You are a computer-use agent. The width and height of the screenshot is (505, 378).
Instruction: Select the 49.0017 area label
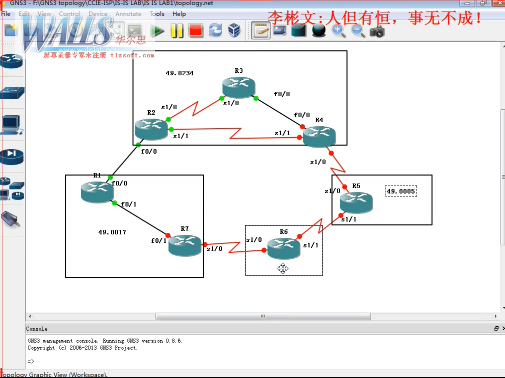[112, 232]
